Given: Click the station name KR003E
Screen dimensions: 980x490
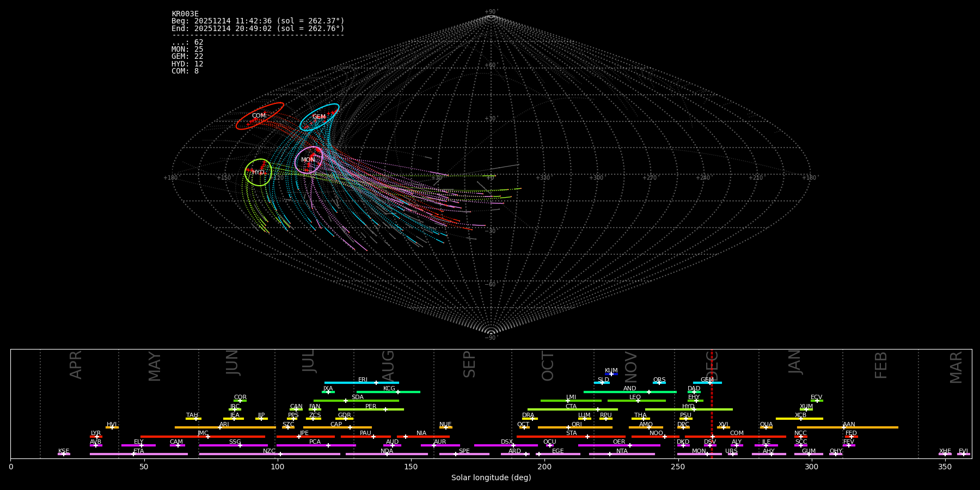Looking at the screenshot, I should coord(185,14).
